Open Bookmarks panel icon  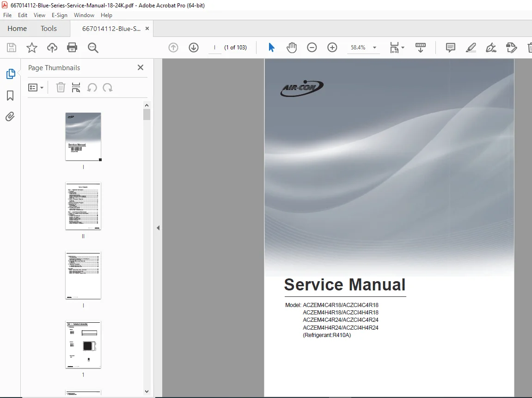[x=10, y=96]
